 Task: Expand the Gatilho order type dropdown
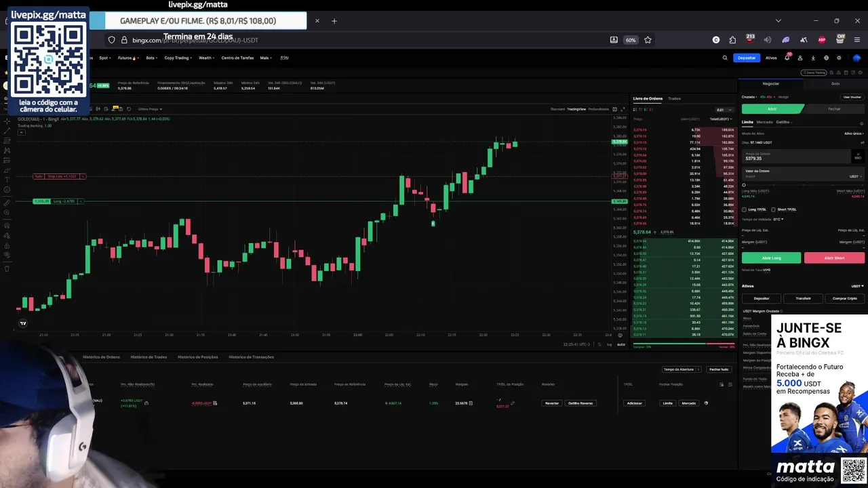point(784,122)
